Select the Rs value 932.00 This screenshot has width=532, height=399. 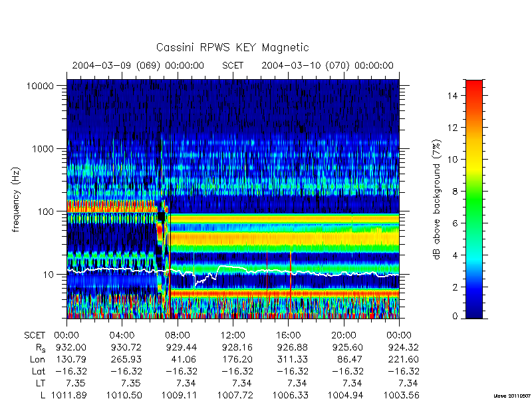71,347
